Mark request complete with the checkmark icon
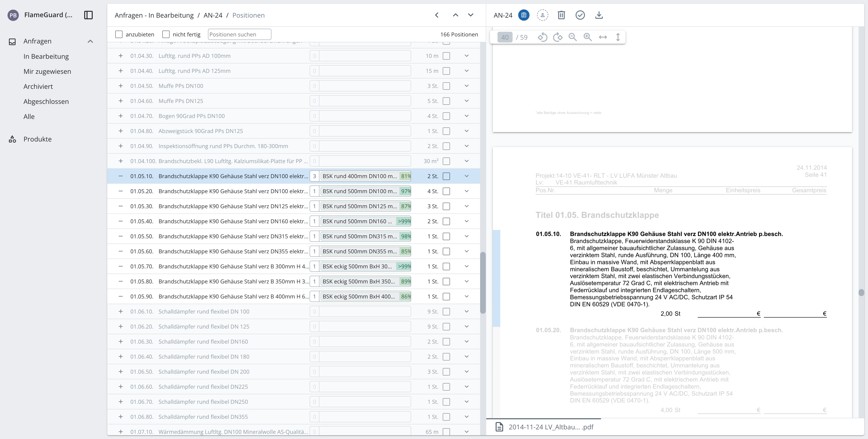Screen dimensions: 868x439 (580, 15)
